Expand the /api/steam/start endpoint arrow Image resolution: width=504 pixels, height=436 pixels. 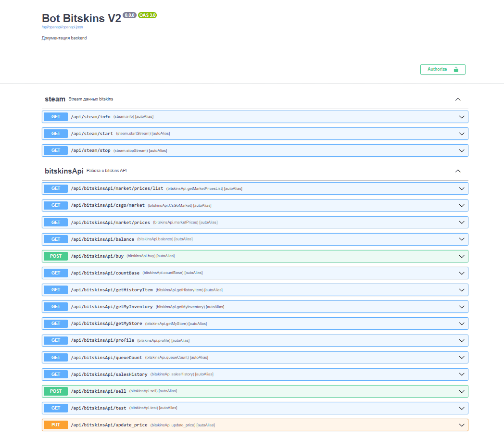coord(462,134)
